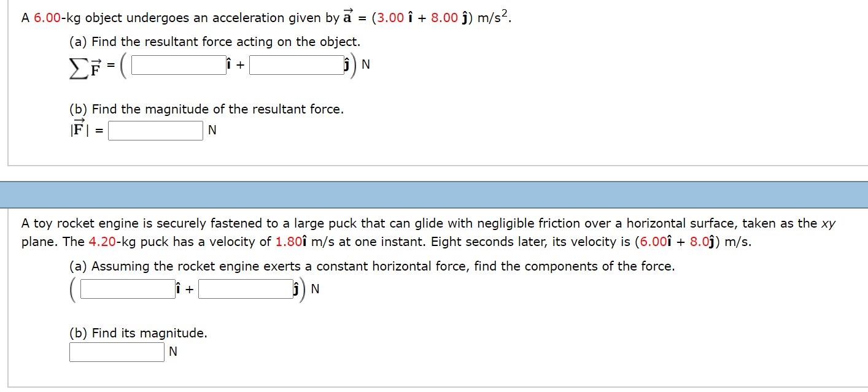This screenshot has width=868, height=392.
Task: Click the |F| magnitude symbol
Action: coord(79,129)
